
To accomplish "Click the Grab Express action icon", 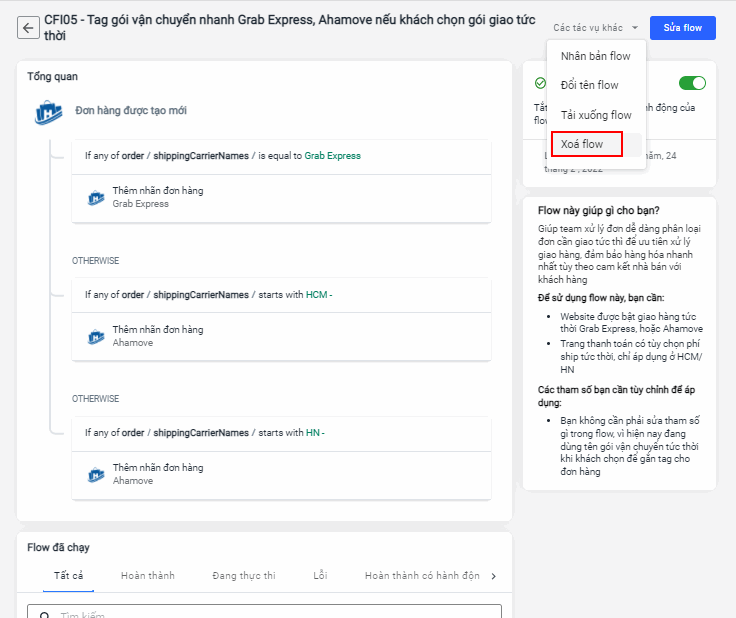I will click(x=96, y=197).
